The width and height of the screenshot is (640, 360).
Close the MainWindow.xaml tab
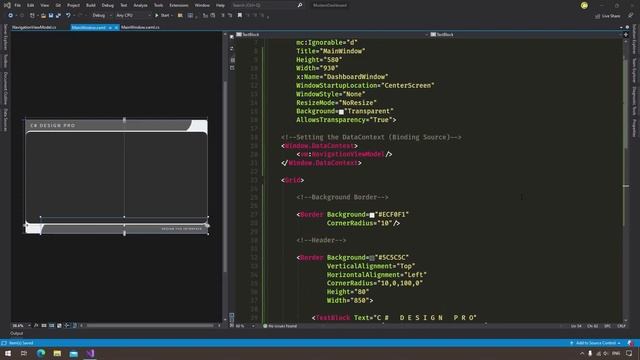coord(116,28)
